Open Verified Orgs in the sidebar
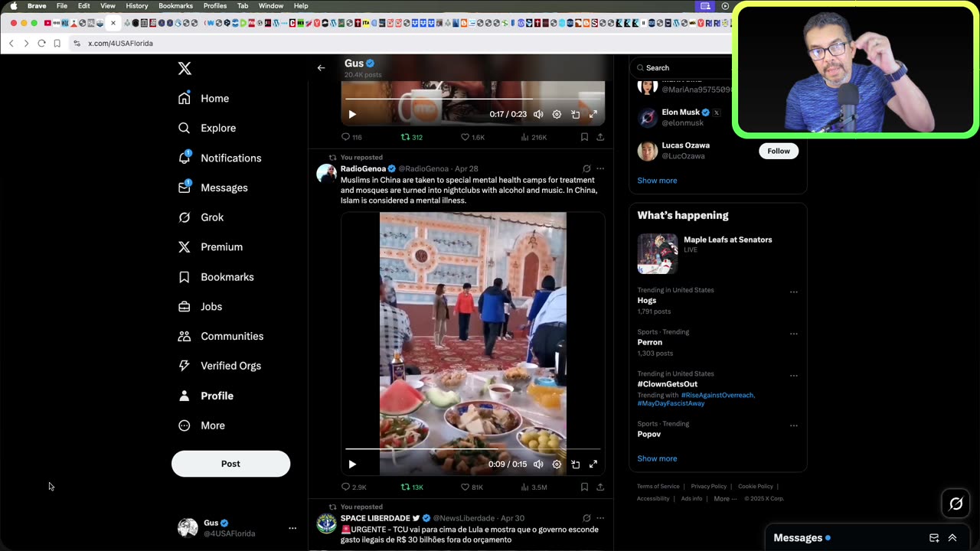Screen dimensions: 980x551 220,366
